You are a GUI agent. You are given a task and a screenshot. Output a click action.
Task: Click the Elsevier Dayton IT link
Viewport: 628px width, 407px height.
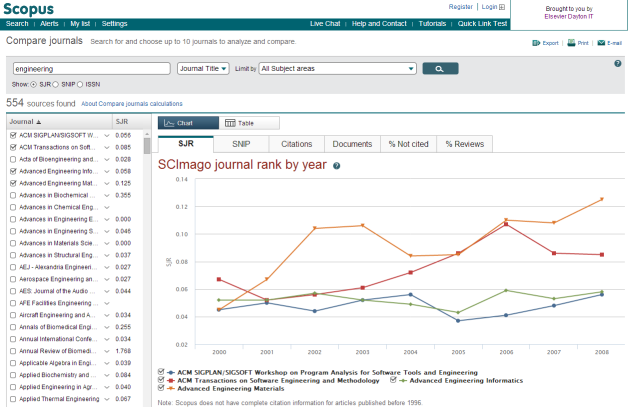coord(569,16)
